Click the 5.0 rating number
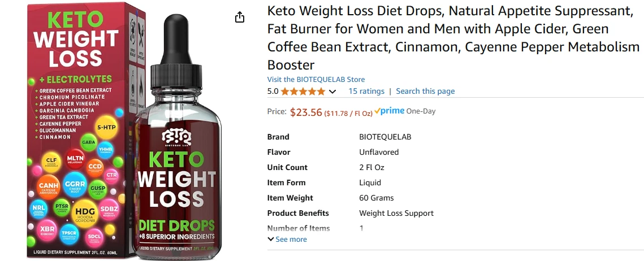The image size is (644, 261). point(273,92)
